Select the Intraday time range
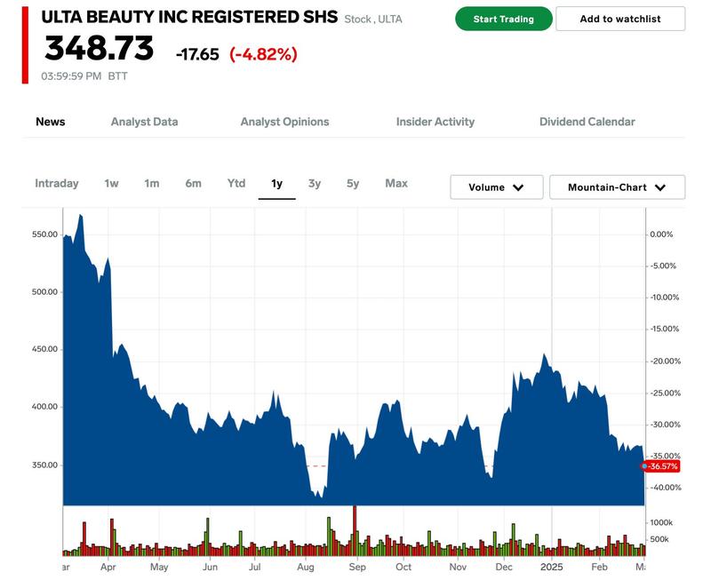Image resolution: width=711 pixels, height=588 pixels. (x=57, y=184)
